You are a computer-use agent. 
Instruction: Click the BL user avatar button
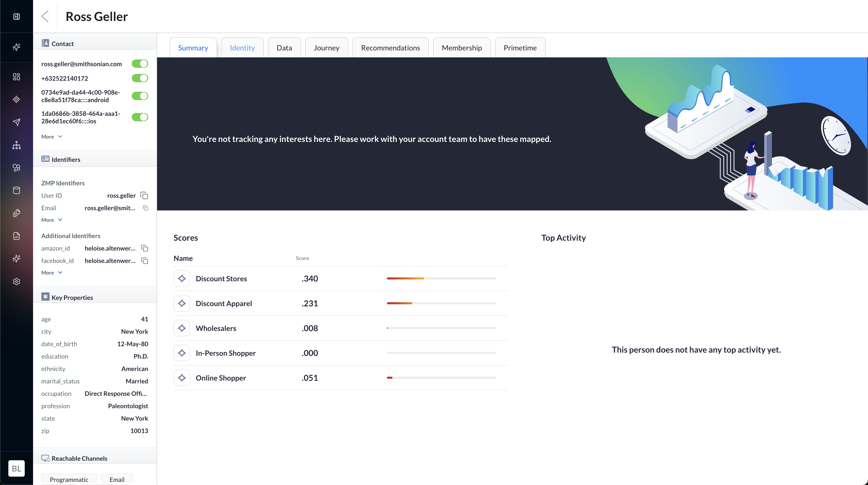point(16,468)
